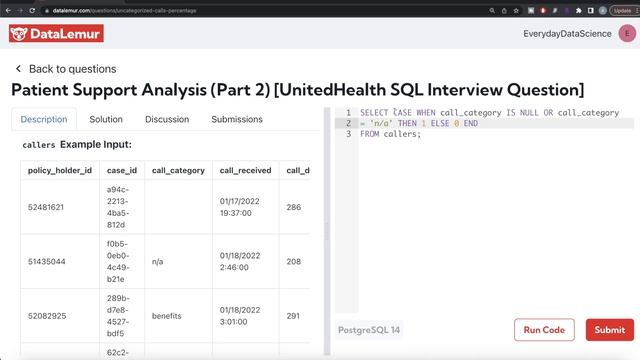Select the Description tab

[44, 119]
